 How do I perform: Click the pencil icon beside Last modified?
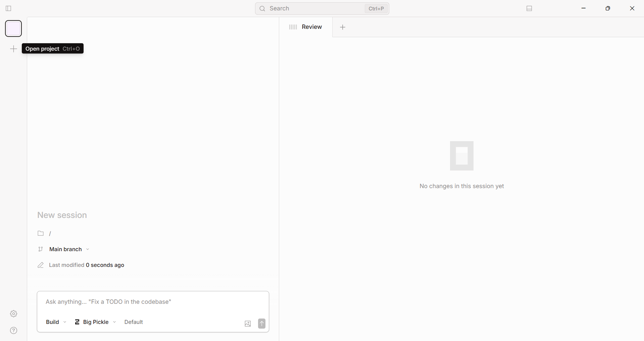pos(41,265)
